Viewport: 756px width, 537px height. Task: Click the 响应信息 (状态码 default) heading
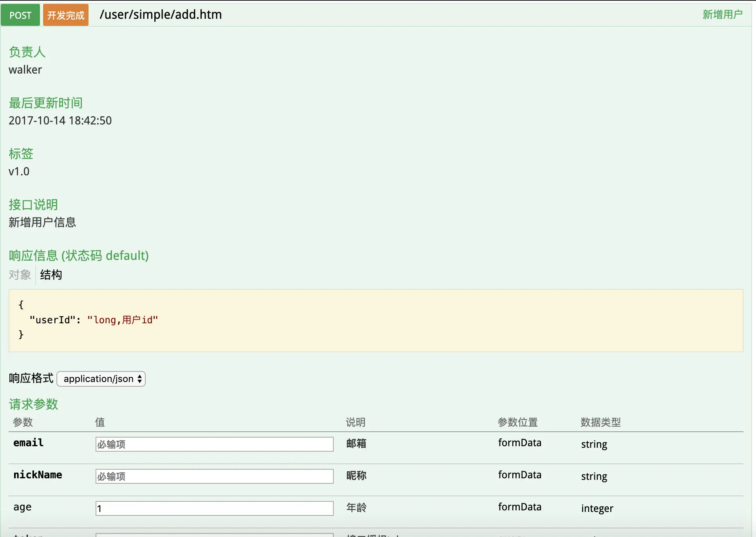[79, 256]
